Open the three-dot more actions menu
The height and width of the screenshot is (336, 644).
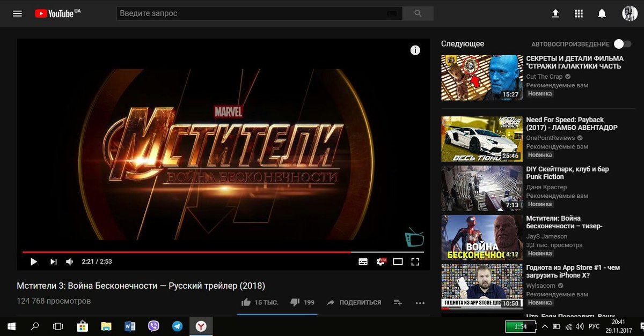[x=420, y=303]
